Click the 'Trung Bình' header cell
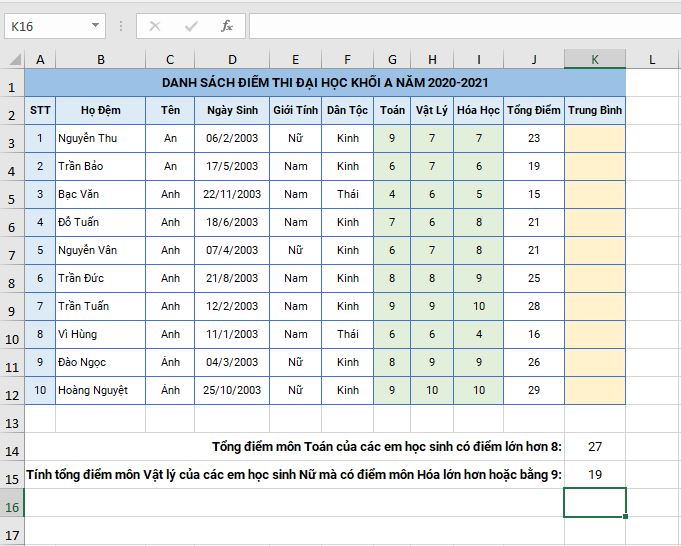 pyautogui.click(x=595, y=110)
